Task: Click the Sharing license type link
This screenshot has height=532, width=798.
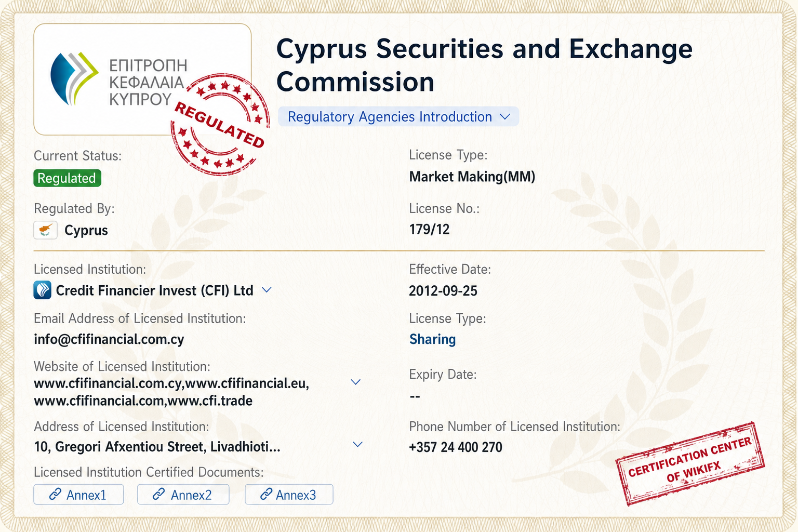Action: 433,339
